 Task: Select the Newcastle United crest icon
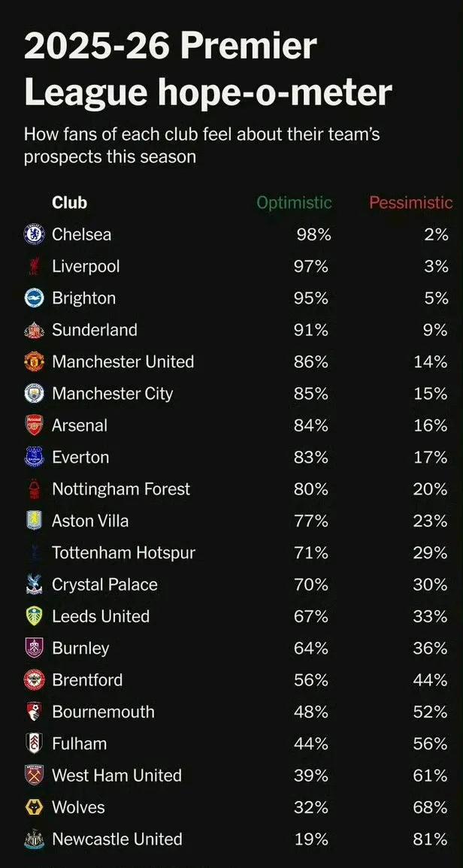point(35,839)
